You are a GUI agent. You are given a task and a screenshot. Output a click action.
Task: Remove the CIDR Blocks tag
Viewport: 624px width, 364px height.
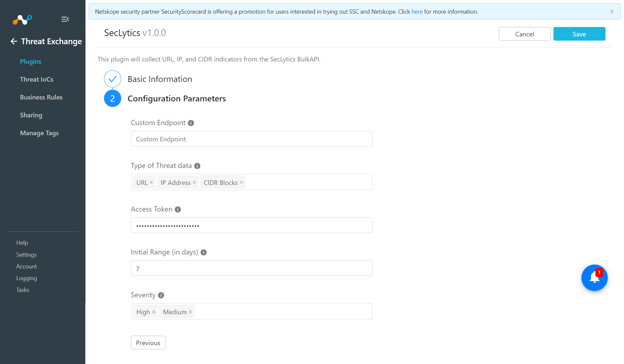pos(241,182)
